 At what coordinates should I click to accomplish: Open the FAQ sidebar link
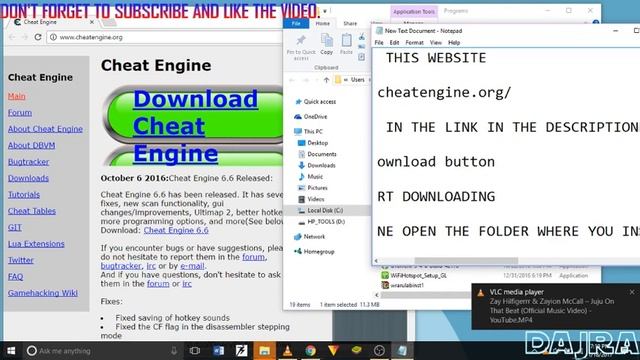[16, 277]
